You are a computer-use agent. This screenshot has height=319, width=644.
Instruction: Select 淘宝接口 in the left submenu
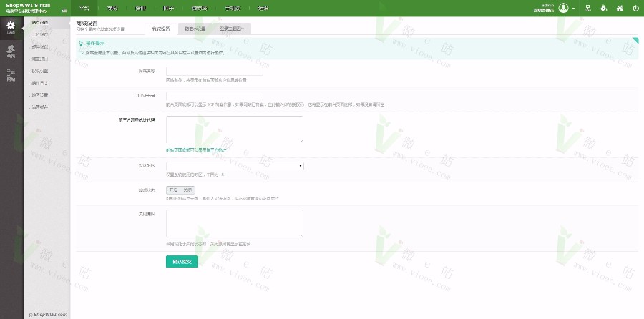pyautogui.click(x=40, y=59)
